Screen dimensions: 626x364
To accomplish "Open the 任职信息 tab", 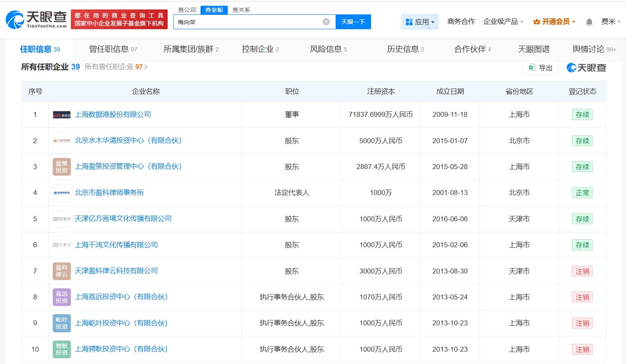I will tap(40, 49).
